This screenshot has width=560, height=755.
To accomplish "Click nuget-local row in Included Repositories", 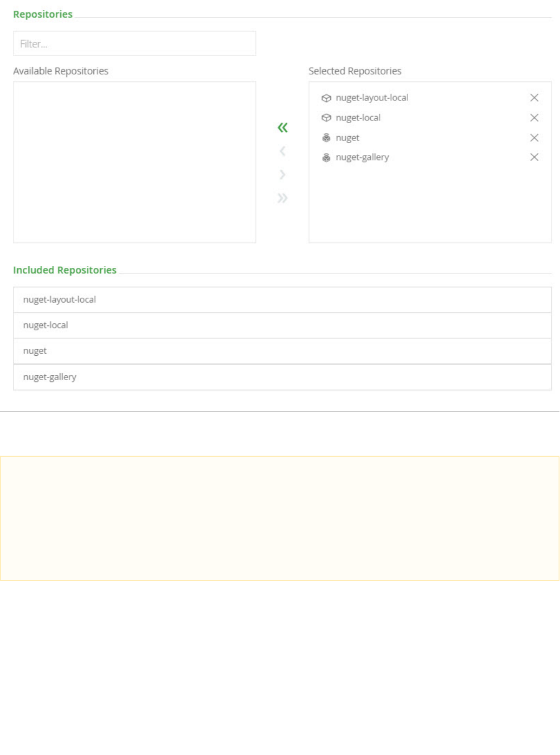I will click(282, 325).
